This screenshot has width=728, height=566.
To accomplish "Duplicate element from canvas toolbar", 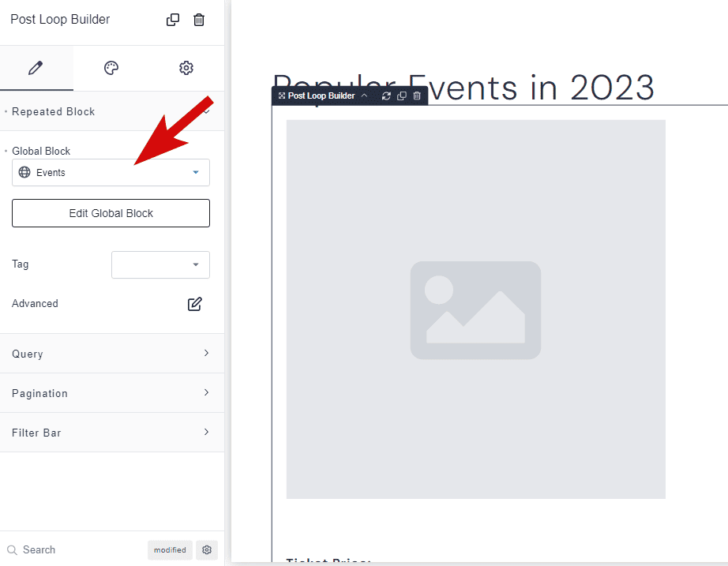I will pyautogui.click(x=402, y=96).
